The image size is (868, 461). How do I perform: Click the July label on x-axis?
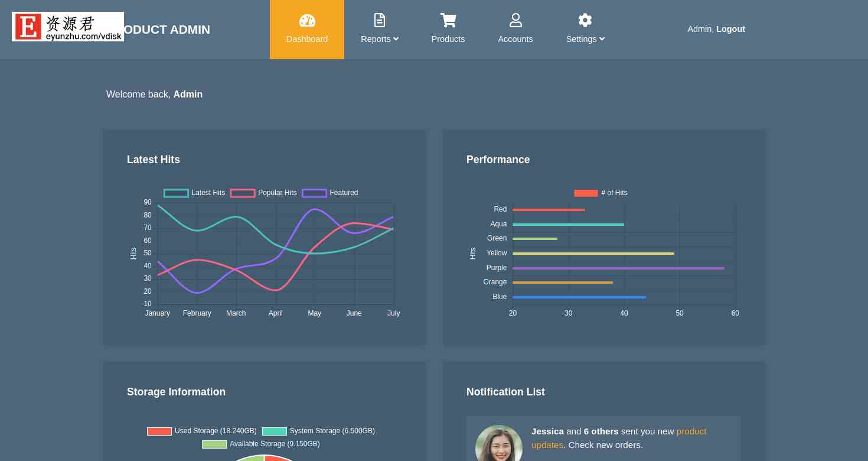tap(393, 313)
